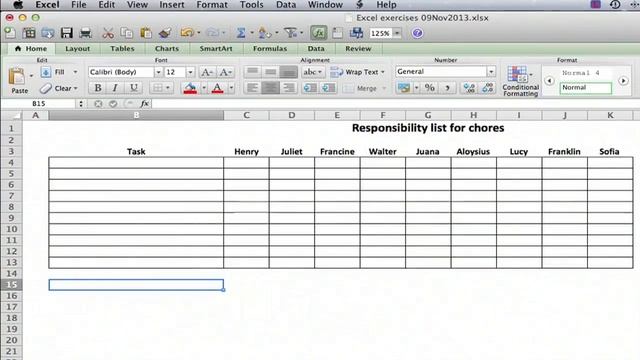Click the fx insert function icon in formula bar
The image size is (640, 360).
(x=144, y=104)
